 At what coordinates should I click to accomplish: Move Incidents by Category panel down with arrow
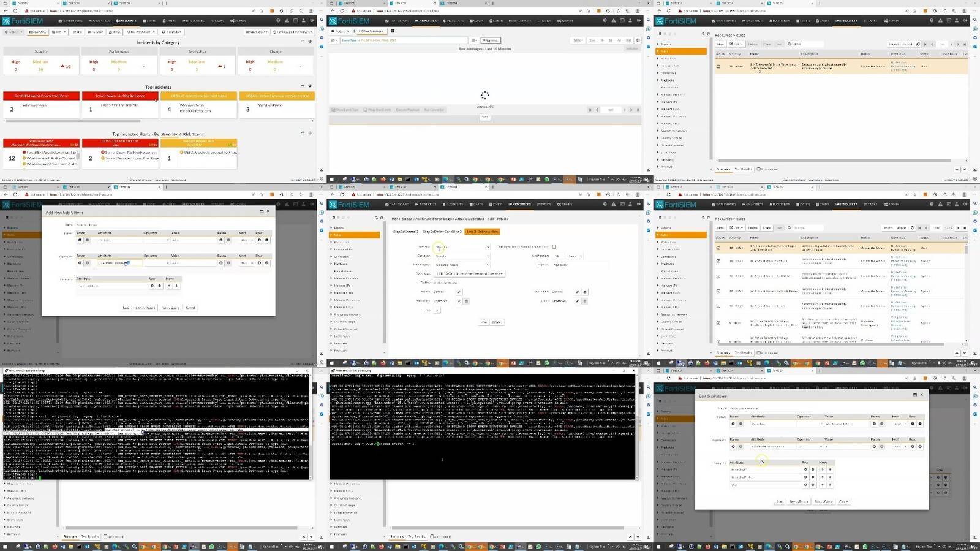(x=310, y=42)
